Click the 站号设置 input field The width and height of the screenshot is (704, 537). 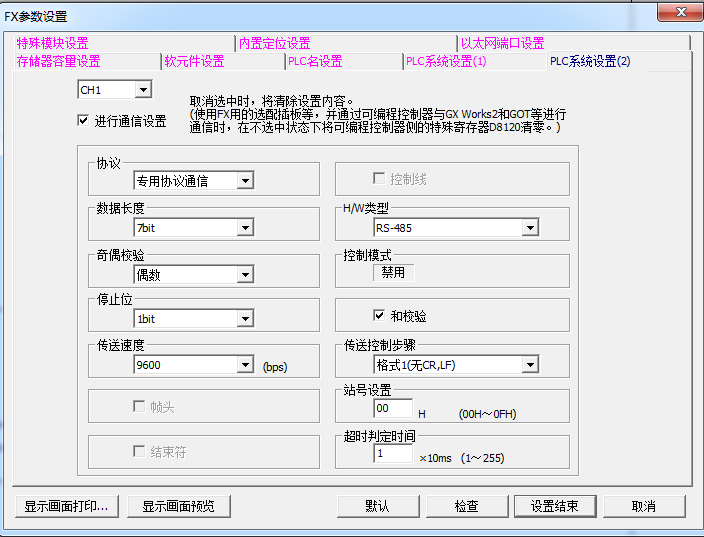click(x=394, y=408)
